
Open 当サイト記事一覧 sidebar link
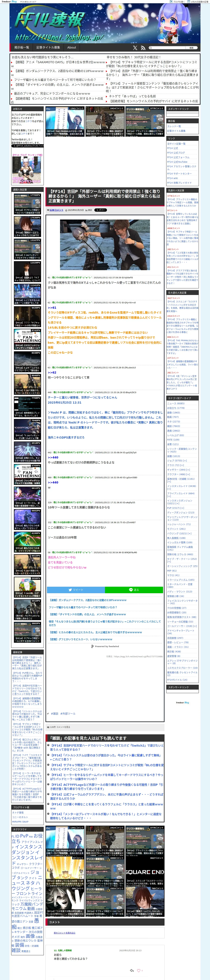176,144
